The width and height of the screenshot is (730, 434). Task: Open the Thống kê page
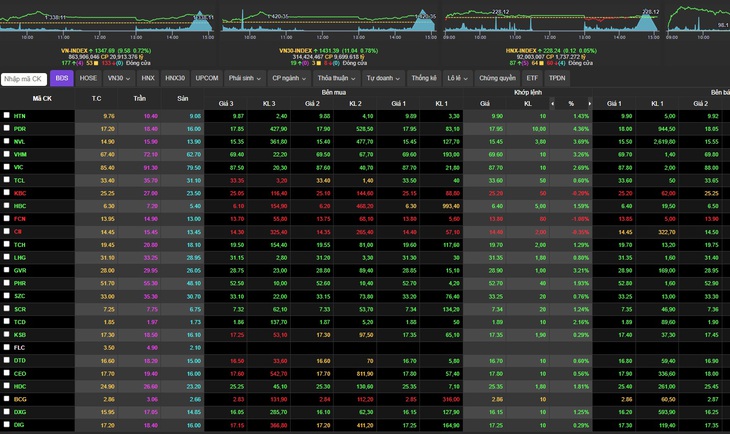(424, 78)
